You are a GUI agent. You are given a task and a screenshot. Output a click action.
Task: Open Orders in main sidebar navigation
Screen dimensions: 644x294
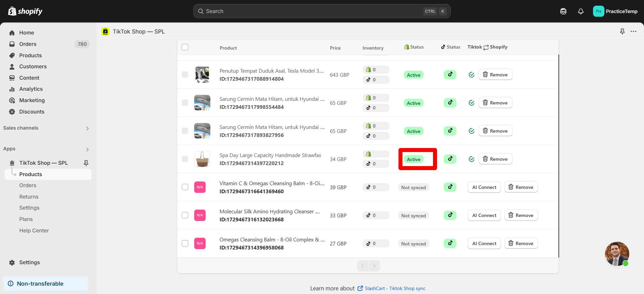coord(28,44)
